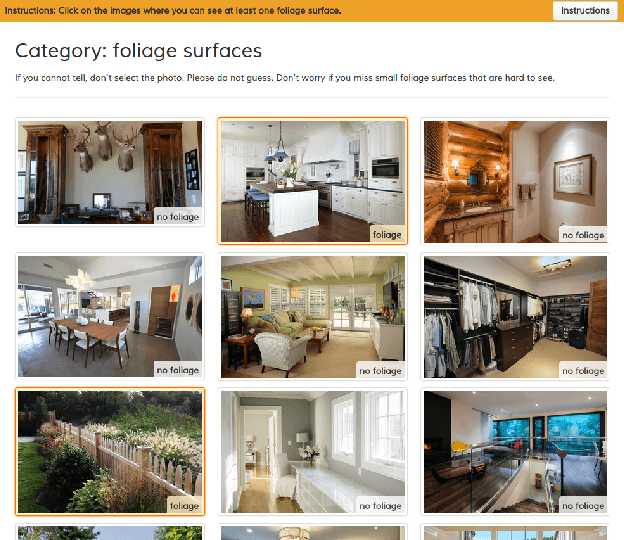This screenshot has height=540, width=624.
Task: Select the walk-in closet photo
Action: click(515, 317)
